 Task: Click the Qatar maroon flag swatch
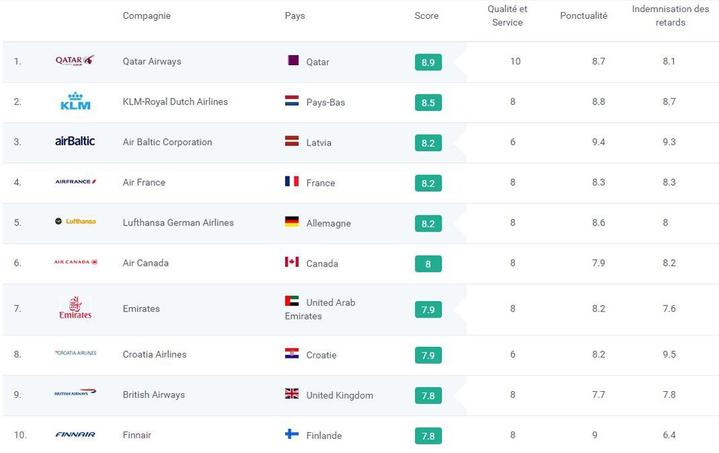coord(293,60)
